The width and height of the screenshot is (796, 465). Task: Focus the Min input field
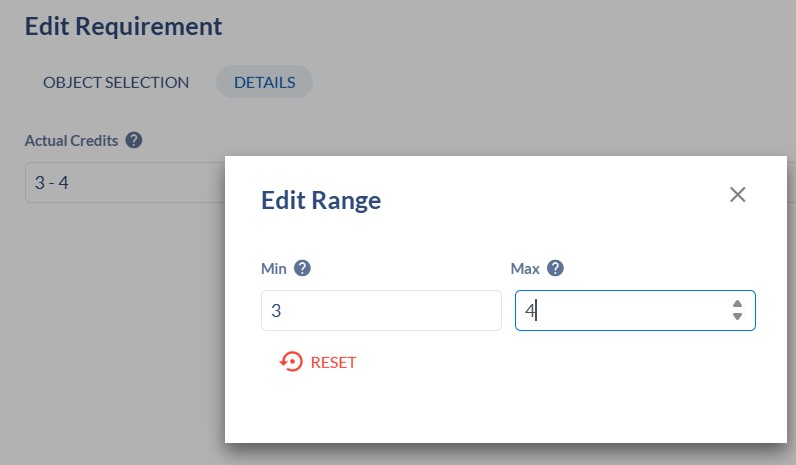[380, 311]
